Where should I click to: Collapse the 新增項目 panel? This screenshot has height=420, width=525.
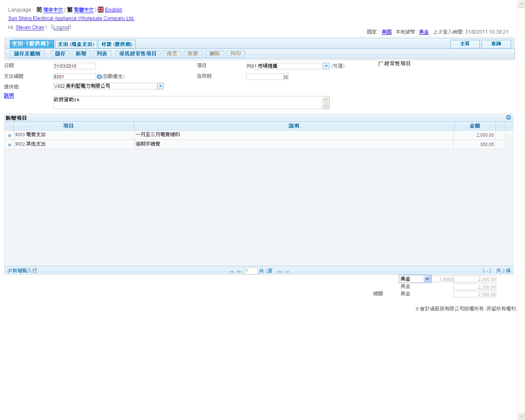click(x=509, y=117)
